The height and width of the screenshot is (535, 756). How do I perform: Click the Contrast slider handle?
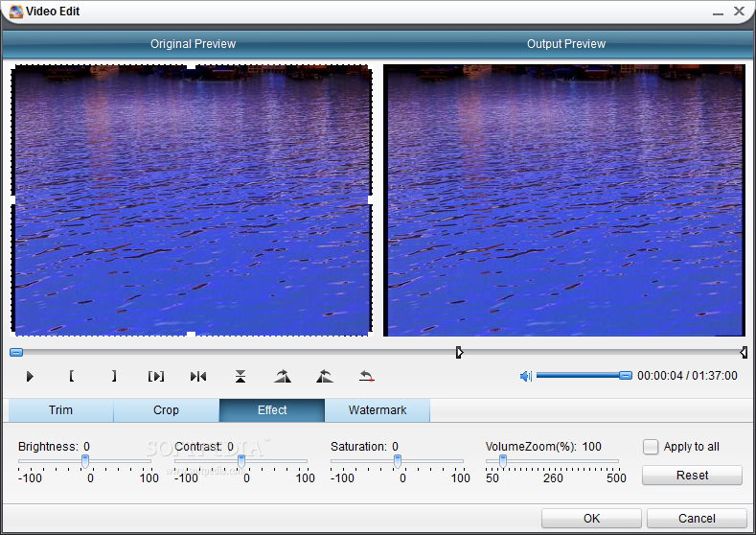click(x=241, y=461)
